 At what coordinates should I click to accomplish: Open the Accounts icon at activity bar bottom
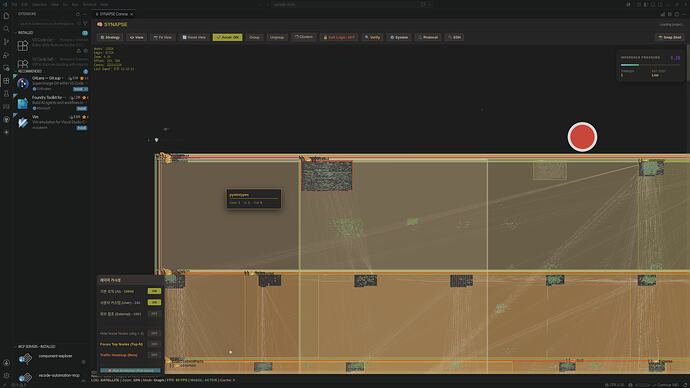(6, 363)
